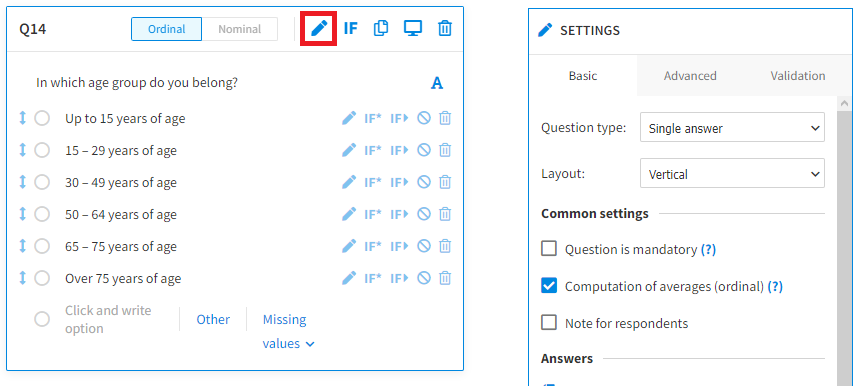Add an 'Other' answer option
The height and width of the screenshot is (386, 856).
click(x=213, y=319)
